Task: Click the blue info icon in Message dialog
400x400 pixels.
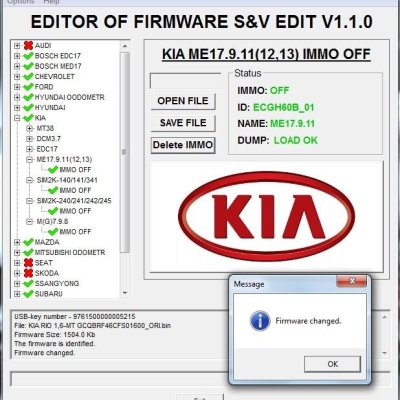Action: point(260,321)
